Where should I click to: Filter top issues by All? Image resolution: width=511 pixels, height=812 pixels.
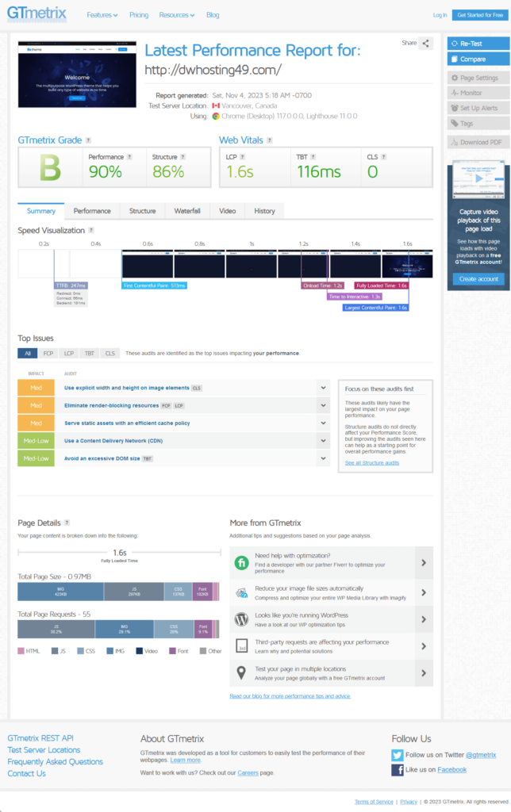(x=28, y=353)
